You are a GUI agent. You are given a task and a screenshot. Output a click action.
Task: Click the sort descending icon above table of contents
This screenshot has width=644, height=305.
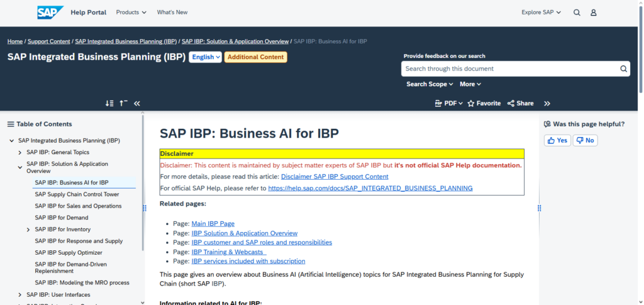109,103
